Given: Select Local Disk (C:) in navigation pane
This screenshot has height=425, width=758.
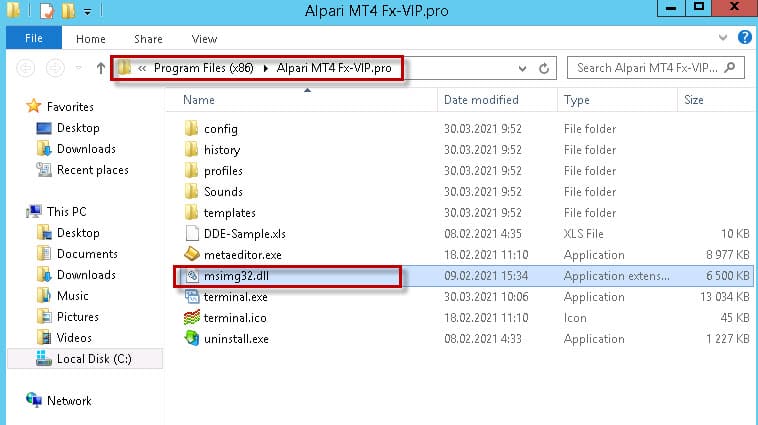Looking at the screenshot, I should [x=93, y=359].
